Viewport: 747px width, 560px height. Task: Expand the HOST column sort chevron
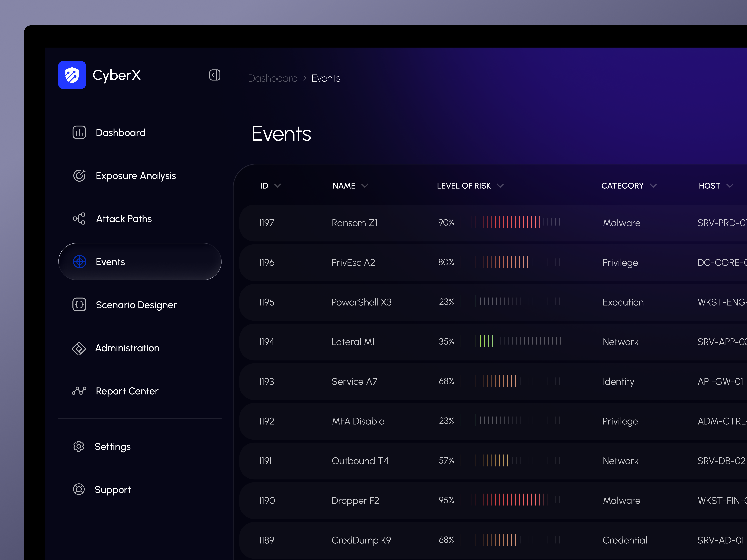730,186
